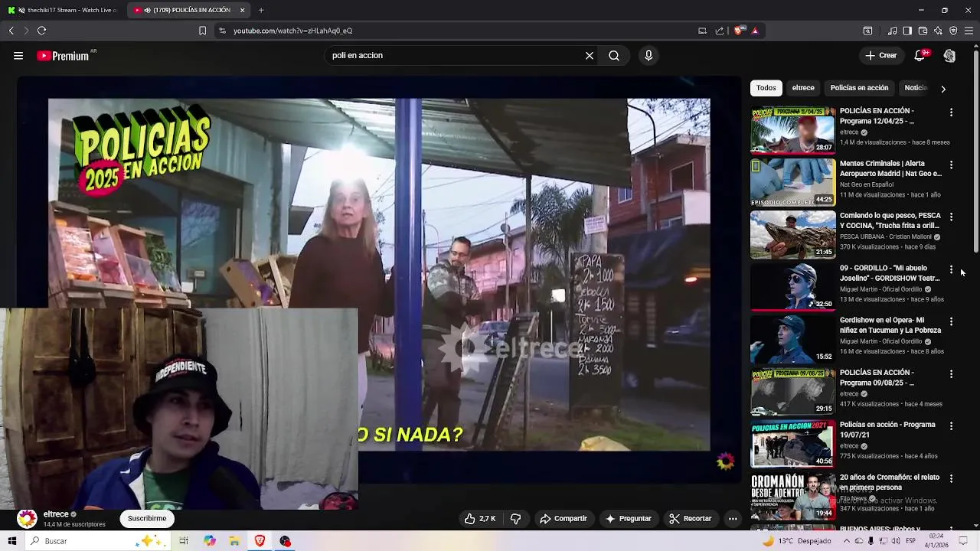Image resolution: width=980 pixels, height=551 pixels.
Task: Click the Recortar clip button
Action: pyautogui.click(x=691, y=518)
